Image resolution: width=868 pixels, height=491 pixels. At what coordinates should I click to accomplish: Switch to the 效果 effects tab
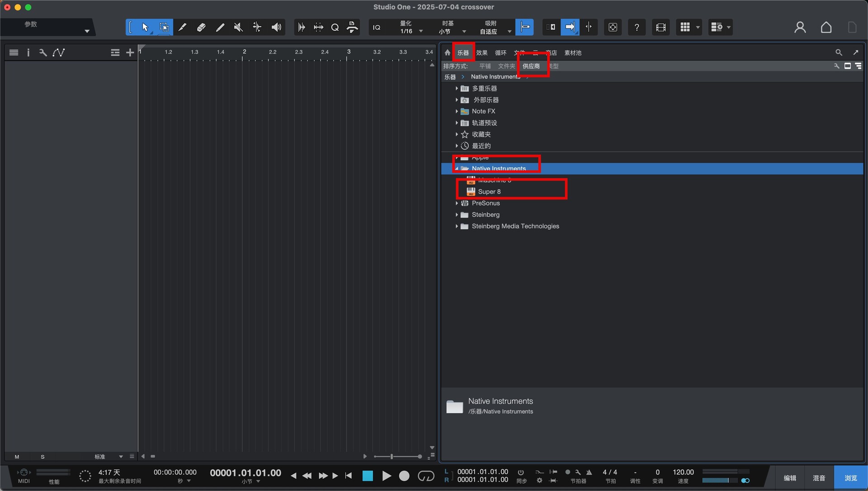[482, 52]
